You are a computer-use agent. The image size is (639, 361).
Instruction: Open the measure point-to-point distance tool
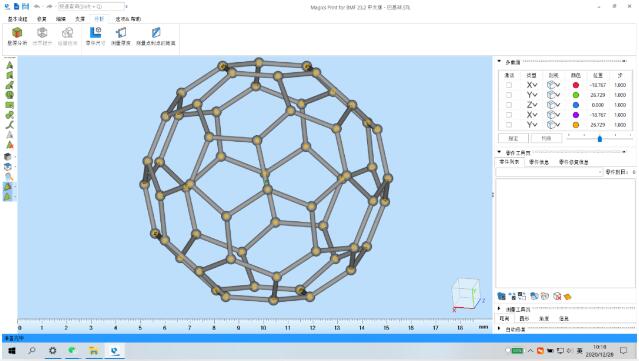click(156, 36)
